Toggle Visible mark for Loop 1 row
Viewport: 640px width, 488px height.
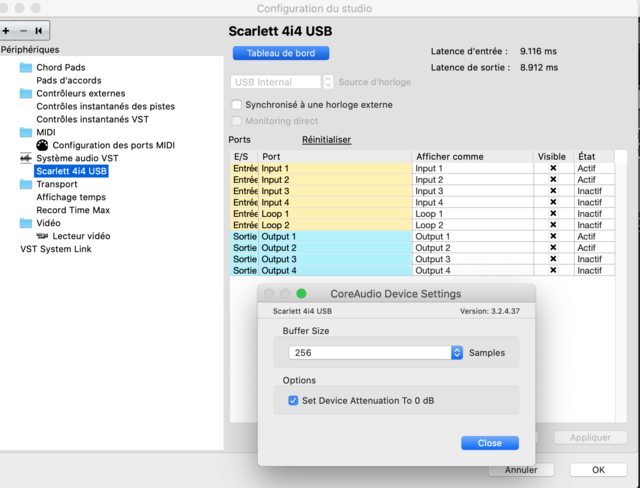tap(553, 213)
